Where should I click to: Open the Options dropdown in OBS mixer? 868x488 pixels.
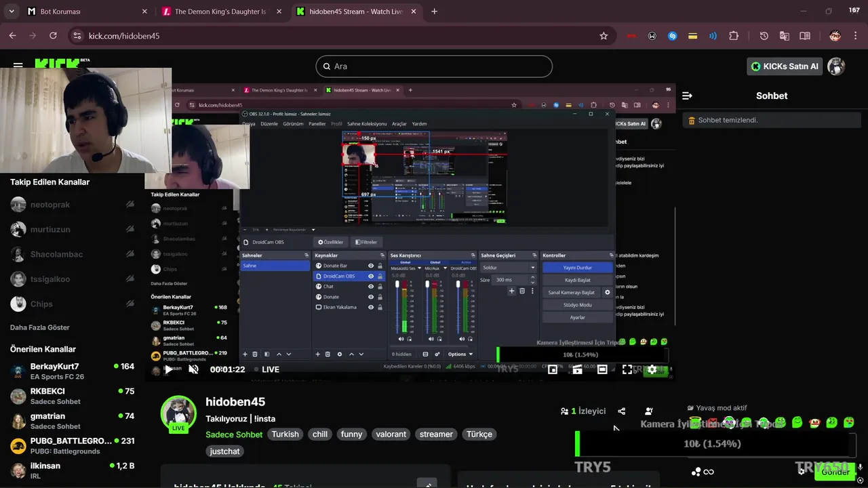pos(460,354)
